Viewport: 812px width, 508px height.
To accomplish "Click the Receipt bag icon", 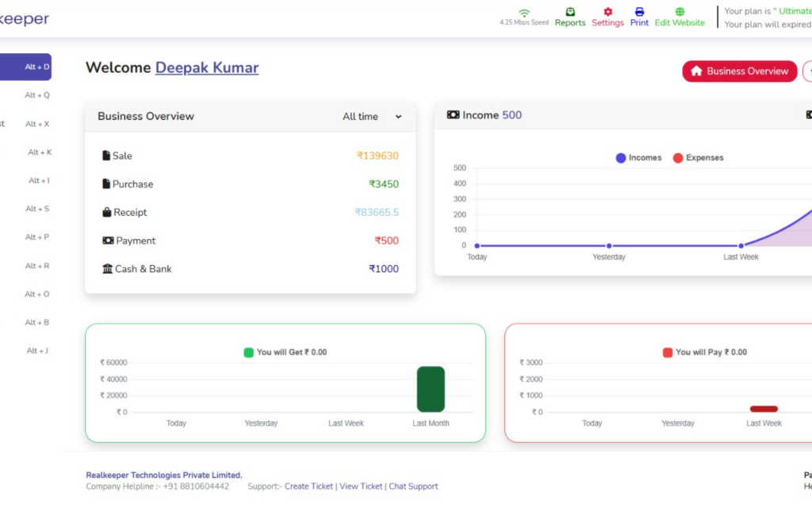I will click(107, 212).
